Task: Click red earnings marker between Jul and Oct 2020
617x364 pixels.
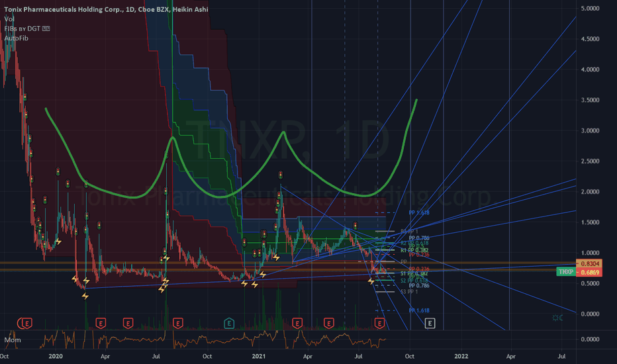Action: (178, 324)
